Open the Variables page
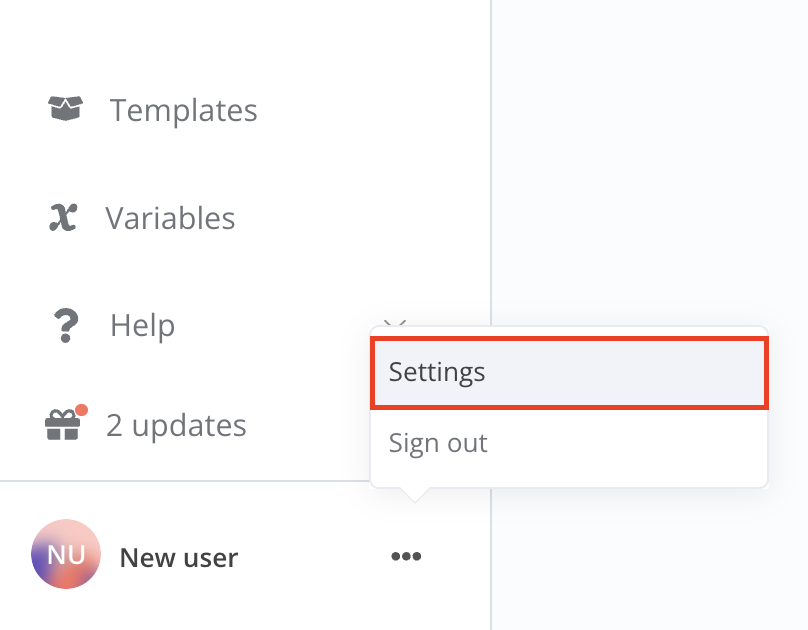Image resolution: width=808 pixels, height=630 pixels. click(170, 217)
